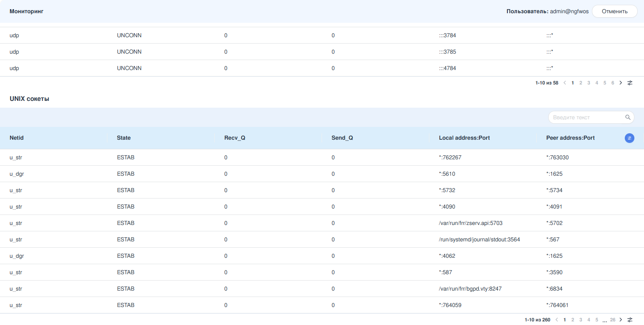
Task: Sort by Local address:Port column header
Action: (464, 138)
